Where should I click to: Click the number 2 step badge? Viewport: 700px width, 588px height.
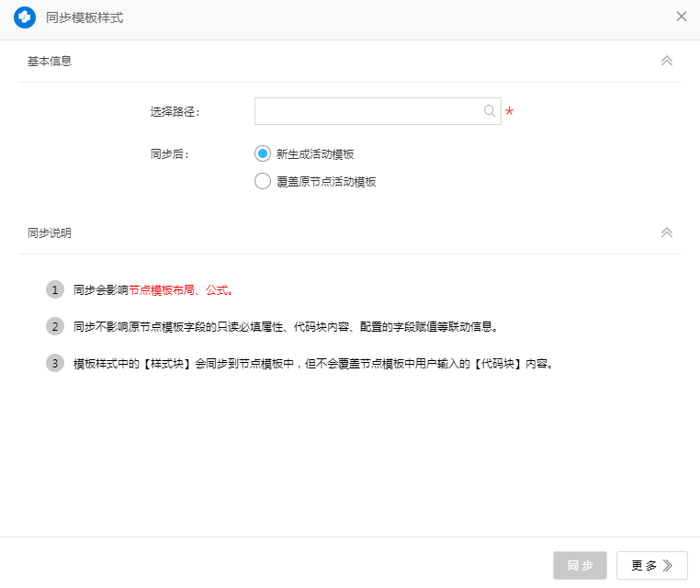pos(55,326)
